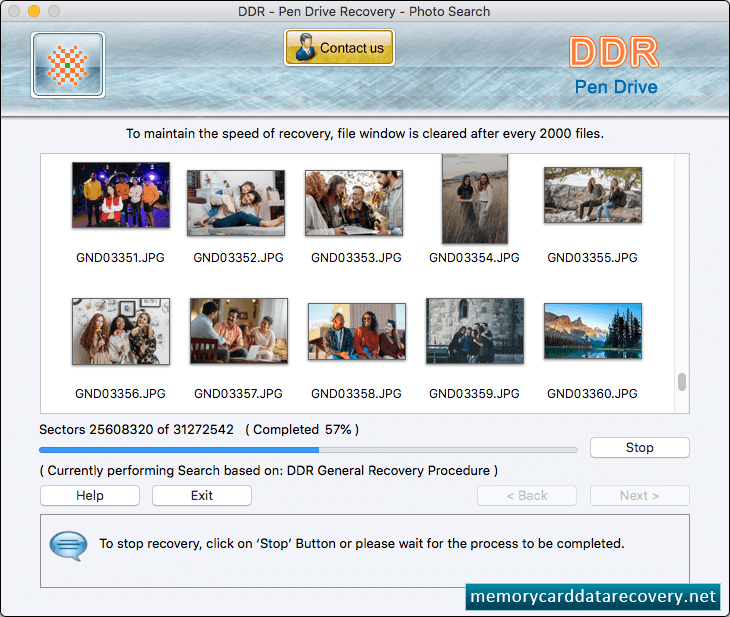Select thumbnail of GND03351.JPG
Viewport: 730px width, 617px height.
(x=121, y=195)
